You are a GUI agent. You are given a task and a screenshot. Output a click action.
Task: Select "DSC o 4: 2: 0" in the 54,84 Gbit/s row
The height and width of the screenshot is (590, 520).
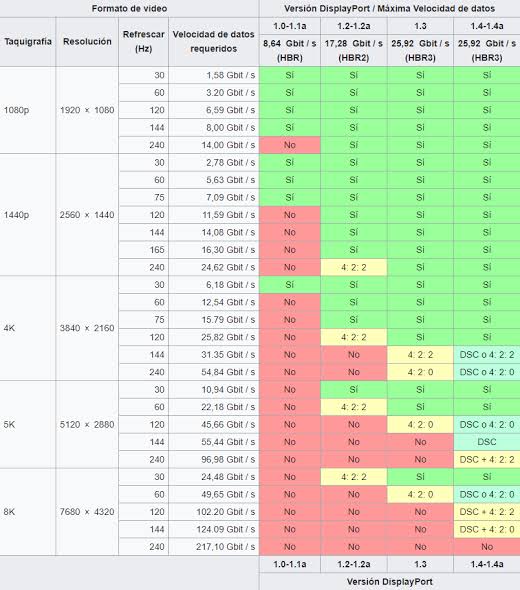487,372
